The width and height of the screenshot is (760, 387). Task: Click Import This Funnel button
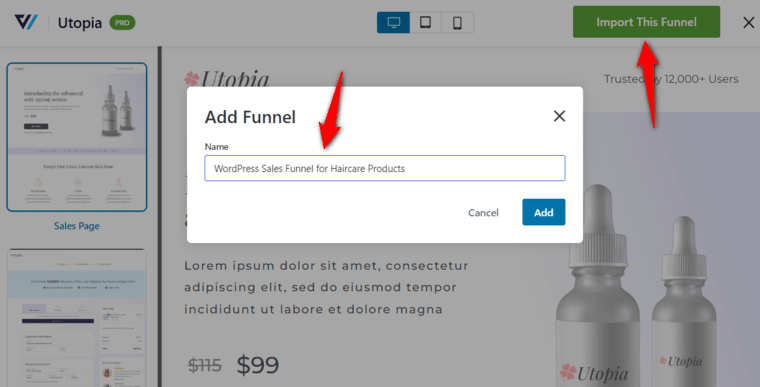pyautogui.click(x=646, y=22)
